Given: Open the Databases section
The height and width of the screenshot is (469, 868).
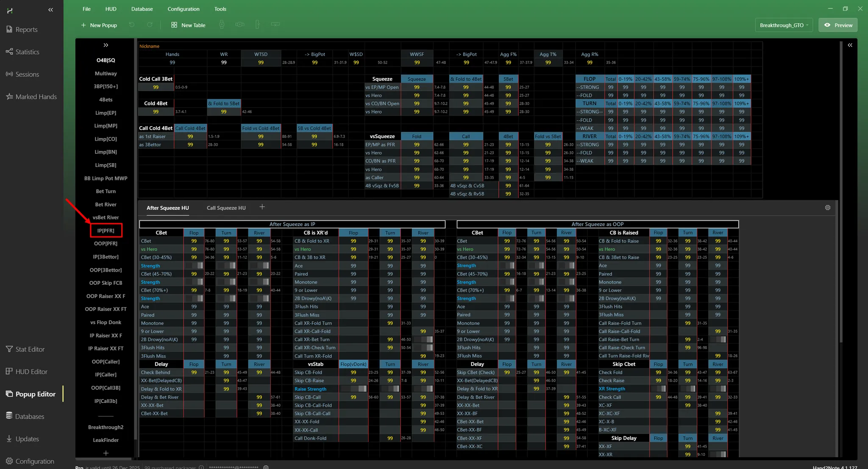Looking at the screenshot, I should pyautogui.click(x=29, y=416).
